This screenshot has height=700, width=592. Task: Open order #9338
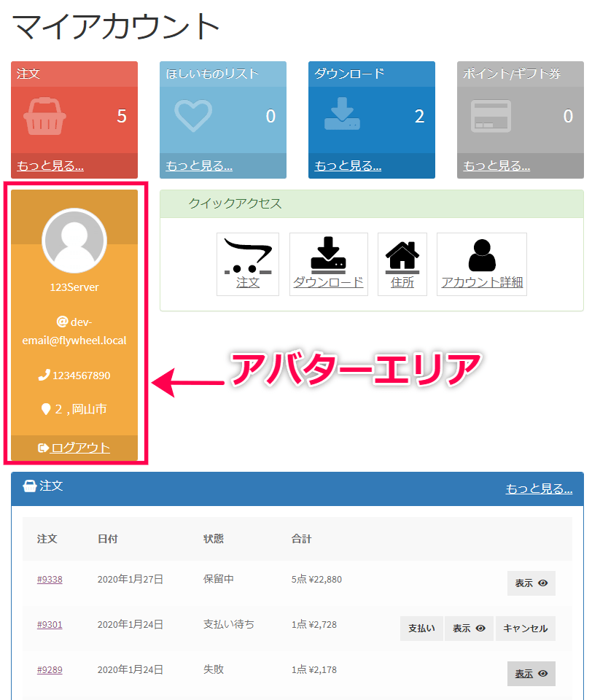click(50, 579)
